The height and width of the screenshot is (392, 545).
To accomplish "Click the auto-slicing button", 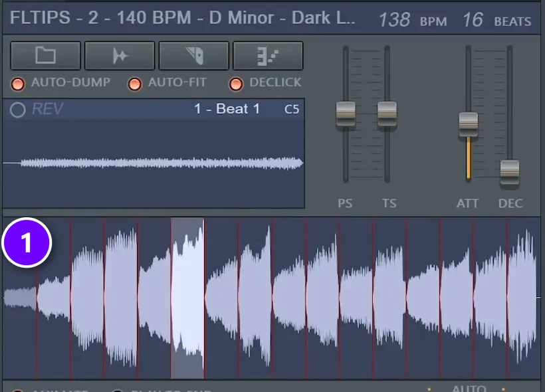I will [x=120, y=56].
